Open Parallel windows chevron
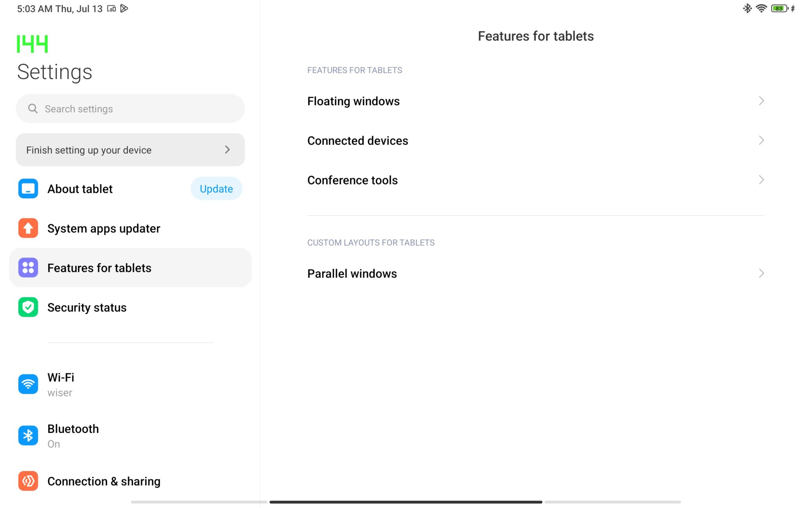 [x=761, y=273]
